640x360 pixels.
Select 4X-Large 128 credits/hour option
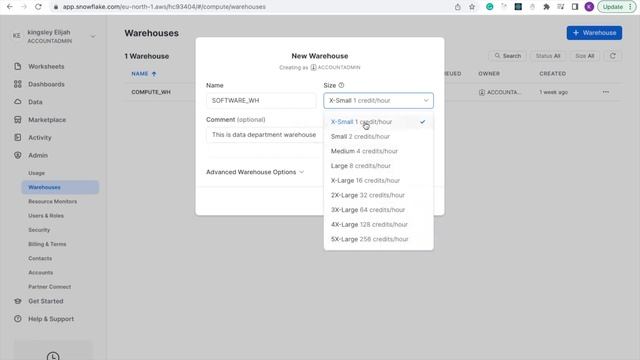pyautogui.click(x=378, y=224)
